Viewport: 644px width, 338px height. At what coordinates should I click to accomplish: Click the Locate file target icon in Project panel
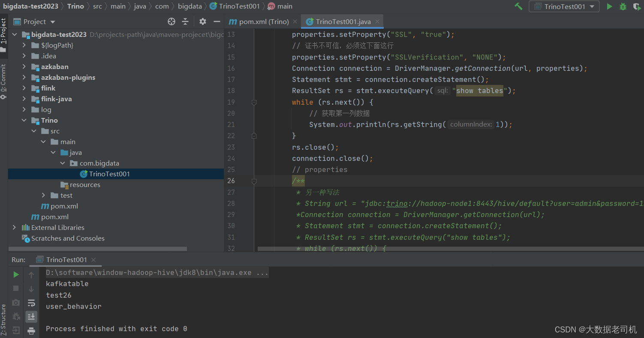click(172, 21)
